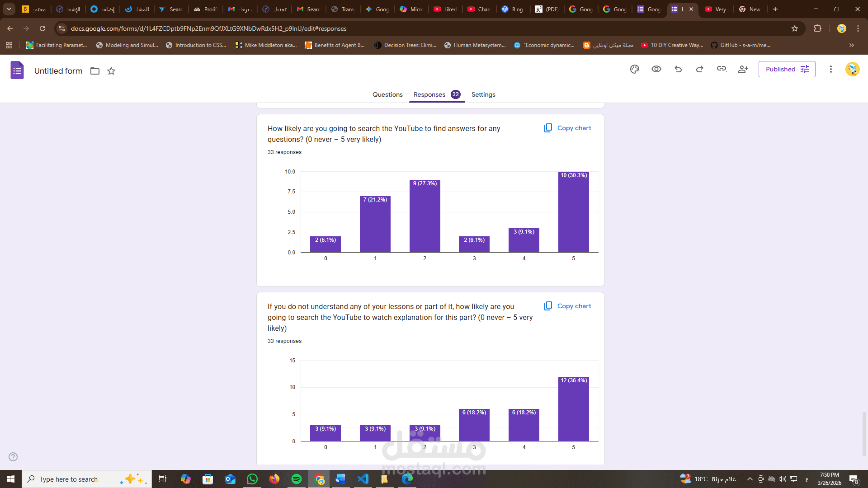
Task: Click the page vertical scrollbar thumb
Action: pyautogui.click(x=864, y=434)
